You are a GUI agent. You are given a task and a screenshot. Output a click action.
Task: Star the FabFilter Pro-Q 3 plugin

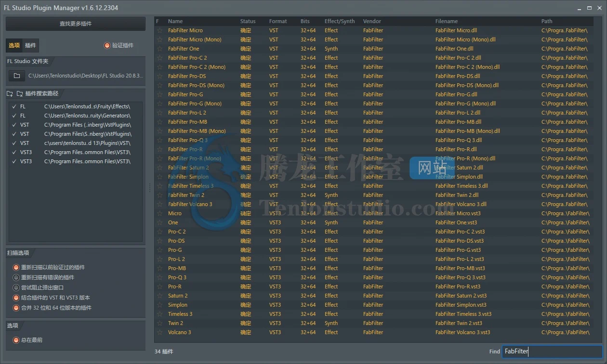[159, 140]
